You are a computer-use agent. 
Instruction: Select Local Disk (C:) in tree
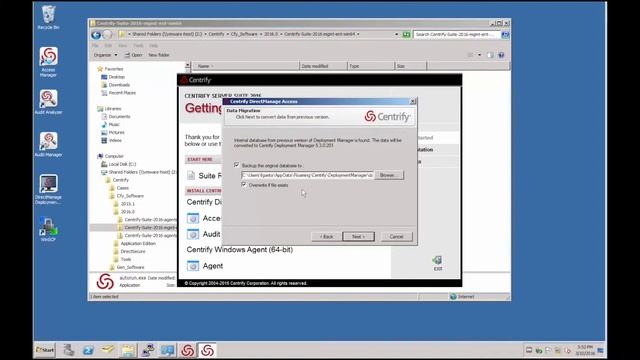pyautogui.click(x=119, y=164)
